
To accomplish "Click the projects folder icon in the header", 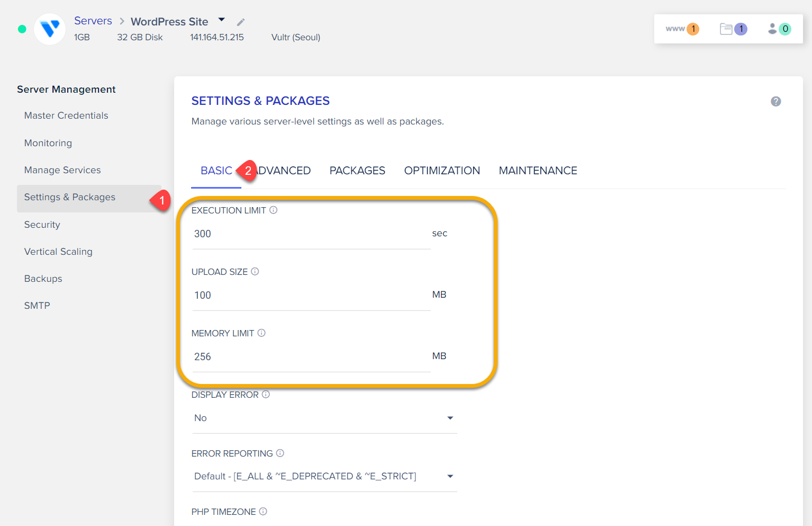I will pyautogui.click(x=726, y=29).
